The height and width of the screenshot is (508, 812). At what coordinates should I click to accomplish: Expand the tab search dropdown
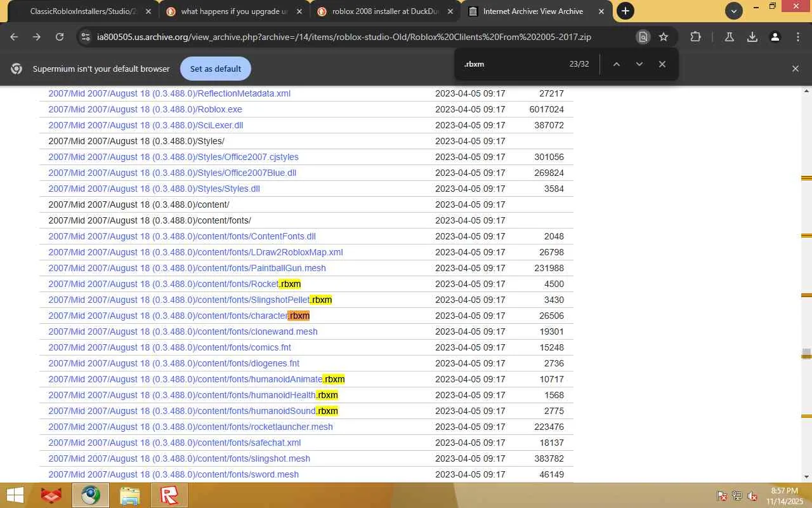tap(734, 11)
